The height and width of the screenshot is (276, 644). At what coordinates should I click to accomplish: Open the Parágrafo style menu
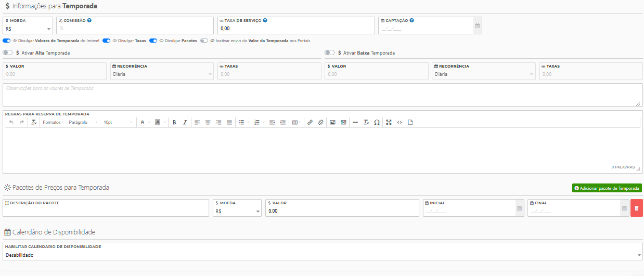(x=83, y=122)
